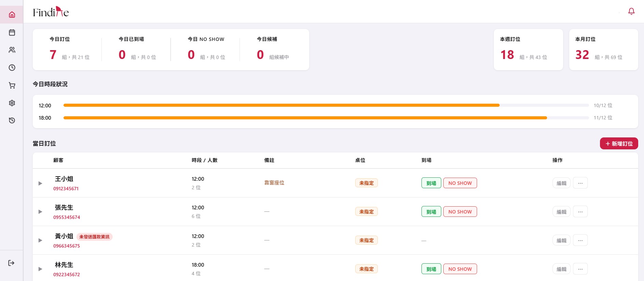
Task: Open the home dashboard sidebar icon
Action: [12, 15]
